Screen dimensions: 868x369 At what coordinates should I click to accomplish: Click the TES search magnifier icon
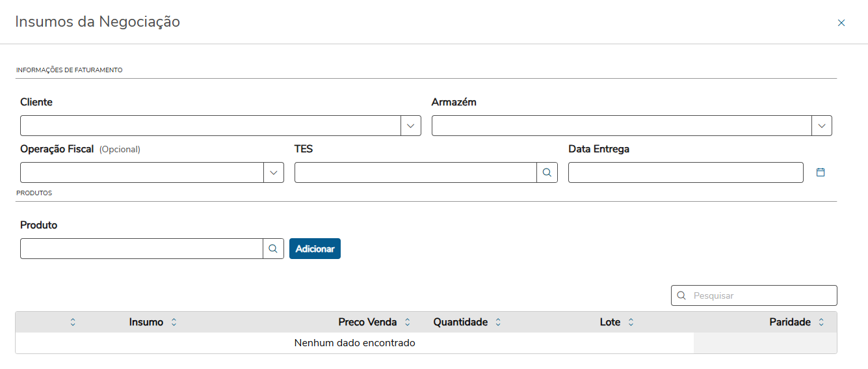tap(547, 172)
